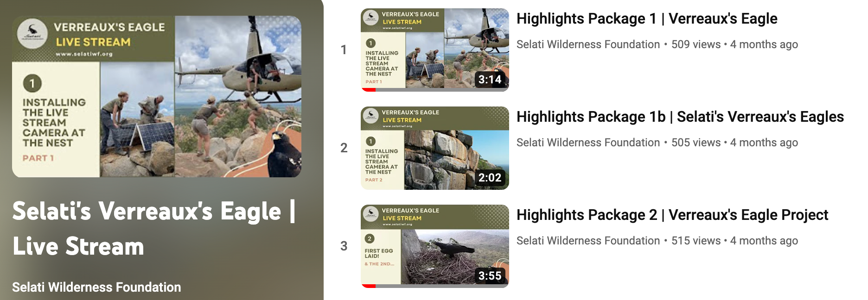Image resolution: width=868 pixels, height=300 pixels.
Task: Click red watch progress bar on first video
Action: click(369, 90)
